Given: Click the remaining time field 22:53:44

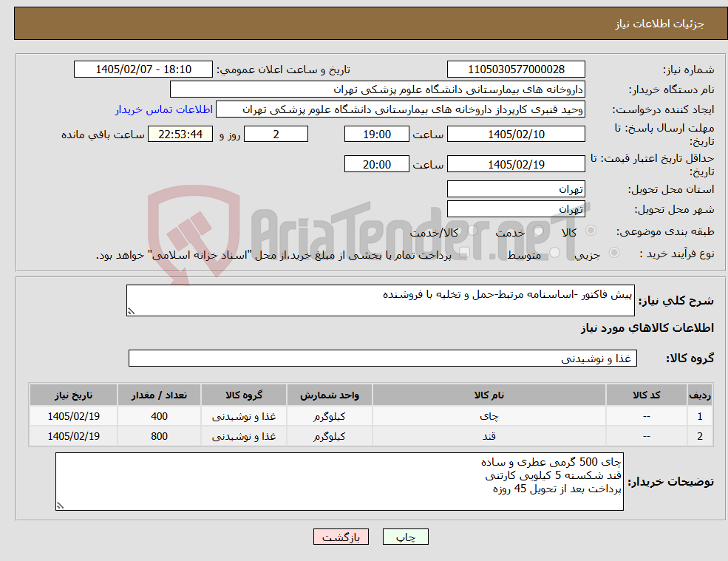Looking at the screenshot, I should 180,135.
